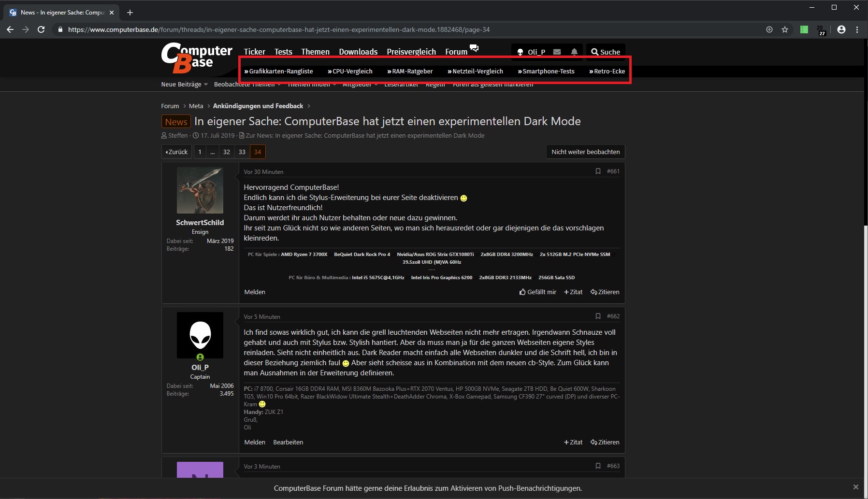Open CPU-Vergleich link
Viewport: 868px width, 499px height.
tap(350, 71)
